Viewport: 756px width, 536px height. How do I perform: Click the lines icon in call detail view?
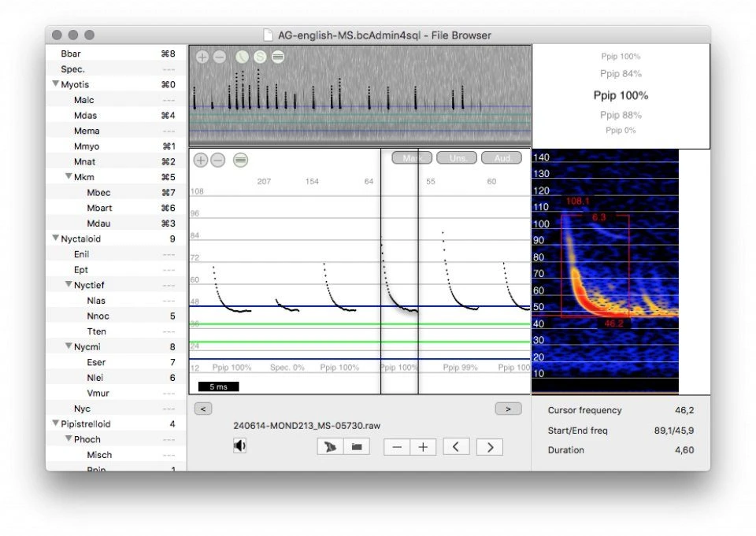240,160
